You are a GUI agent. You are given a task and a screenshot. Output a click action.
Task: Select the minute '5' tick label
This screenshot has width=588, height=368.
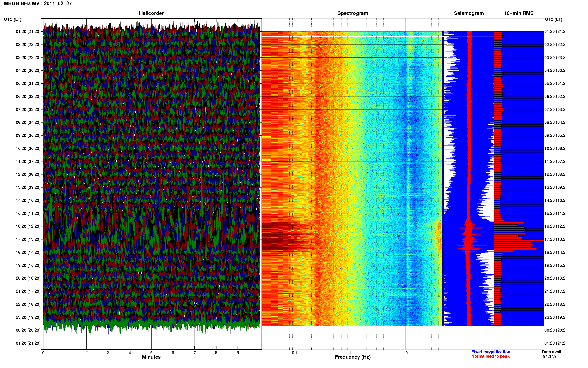point(151,353)
